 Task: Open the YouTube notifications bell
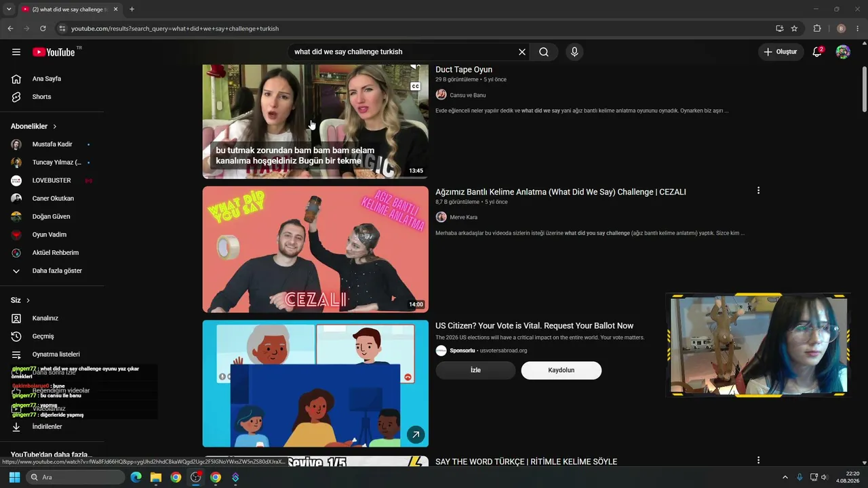click(818, 52)
